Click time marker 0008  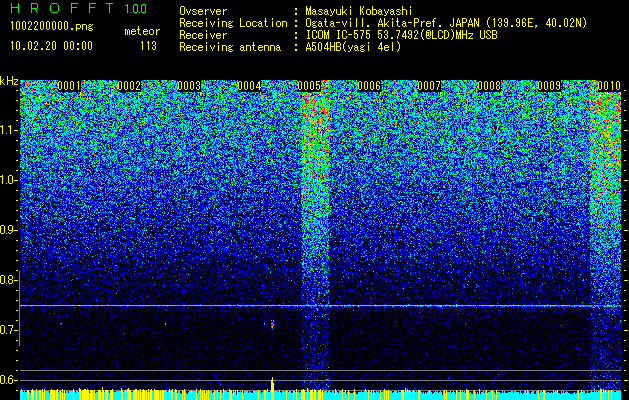489,86
